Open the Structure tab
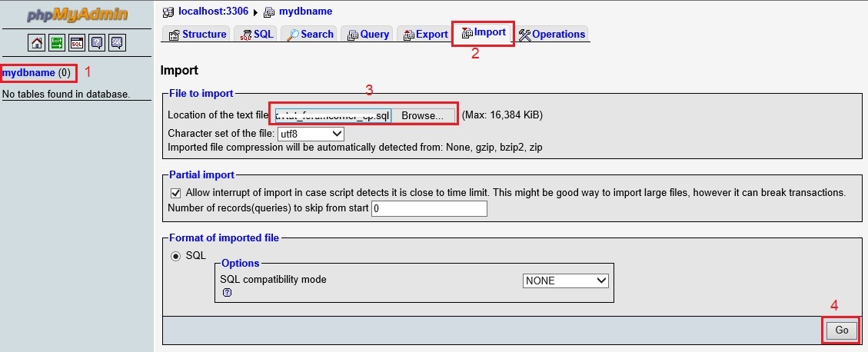This screenshot has height=352, width=868. point(197,35)
